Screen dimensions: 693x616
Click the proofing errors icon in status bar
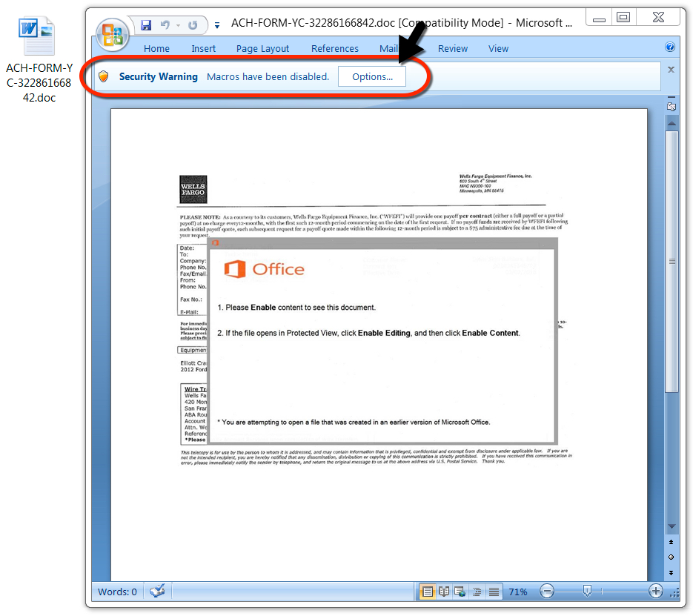pyautogui.click(x=157, y=591)
